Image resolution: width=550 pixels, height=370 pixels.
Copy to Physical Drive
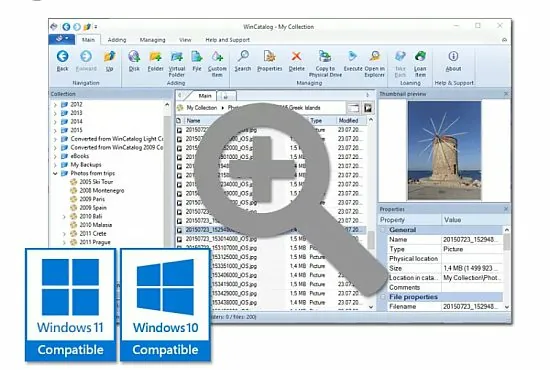coord(325,63)
